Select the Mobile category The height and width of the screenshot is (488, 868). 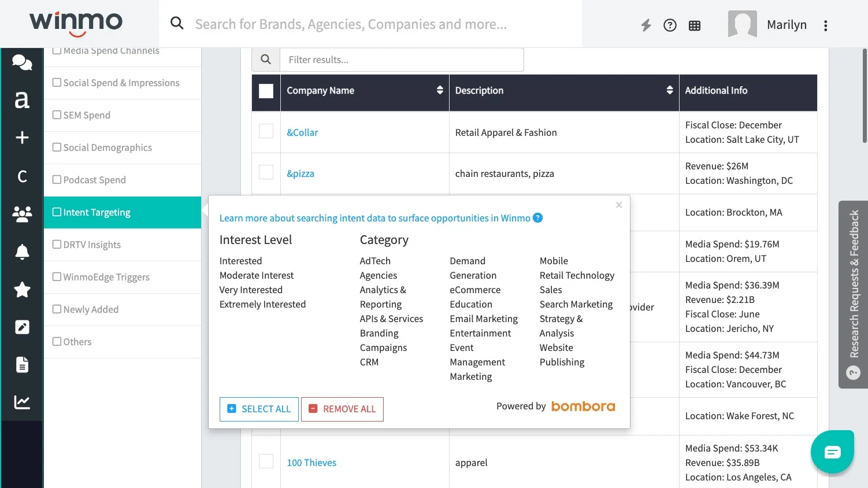click(x=554, y=261)
